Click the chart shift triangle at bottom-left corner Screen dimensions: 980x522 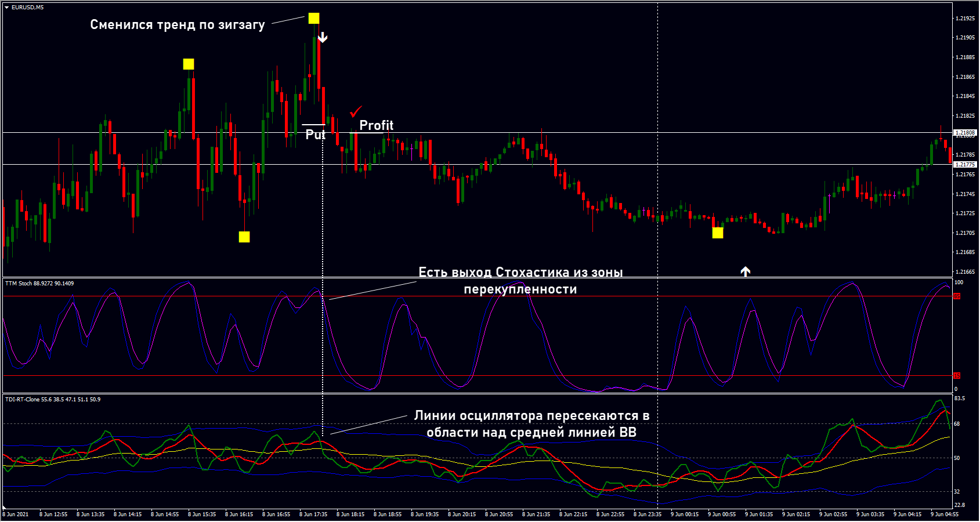tap(5, 507)
